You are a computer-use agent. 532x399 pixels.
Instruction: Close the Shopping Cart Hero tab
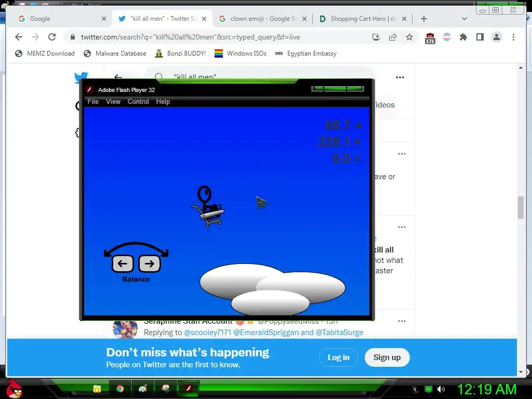(x=404, y=19)
